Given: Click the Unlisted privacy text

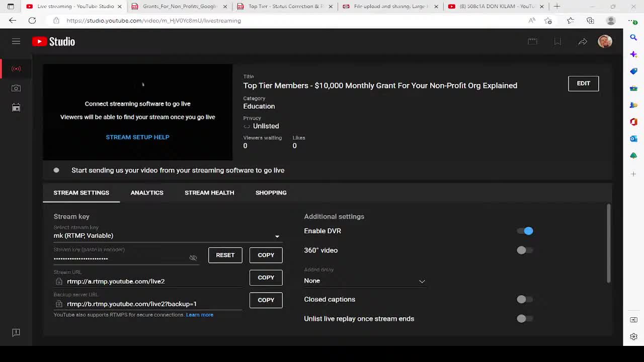Looking at the screenshot, I should click(266, 126).
